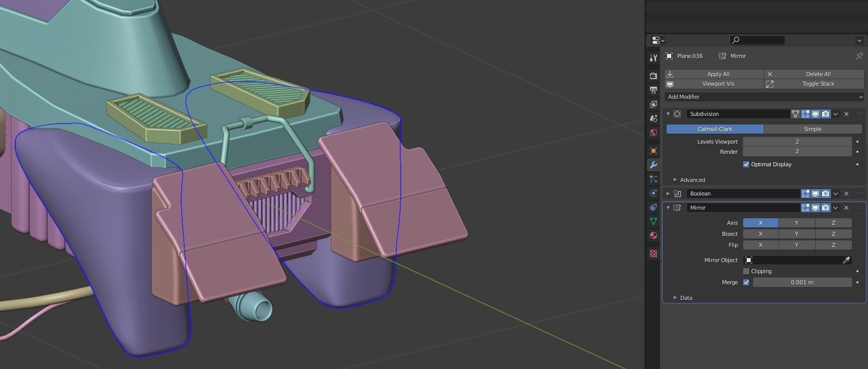
Task: Click the Viewport Vis button
Action: [x=714, y=84]
